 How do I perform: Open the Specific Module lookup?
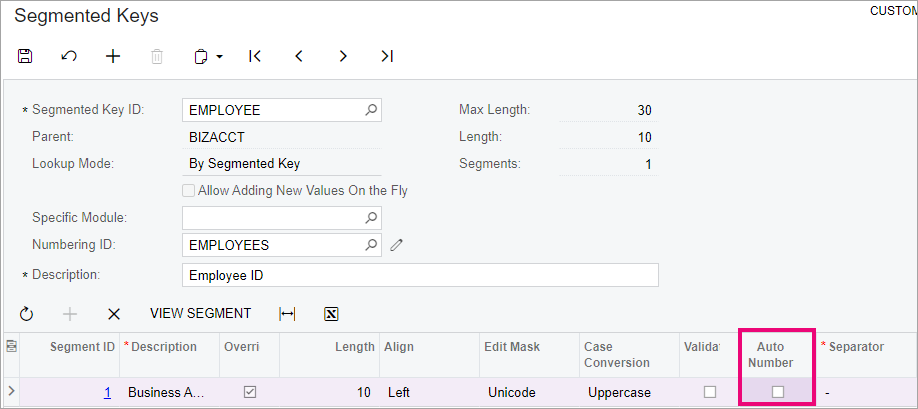pos(371,218)
